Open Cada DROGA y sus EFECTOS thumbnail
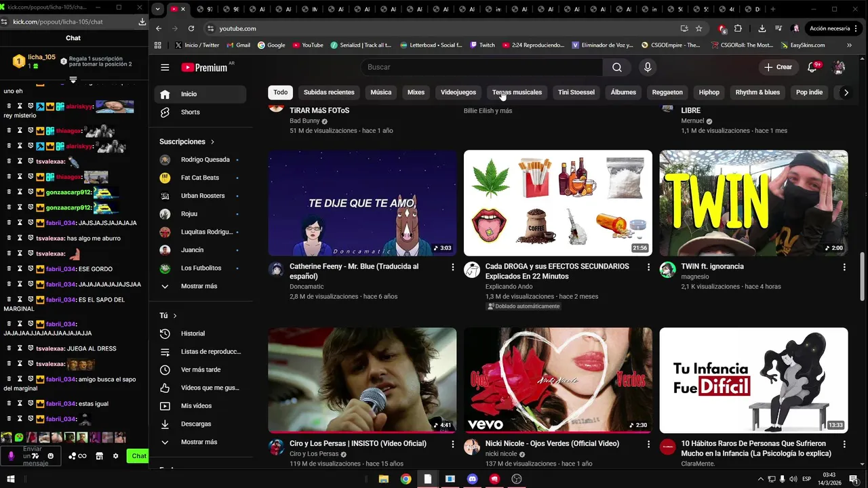Viewport: 868px width, 488px height. (558, 203)
